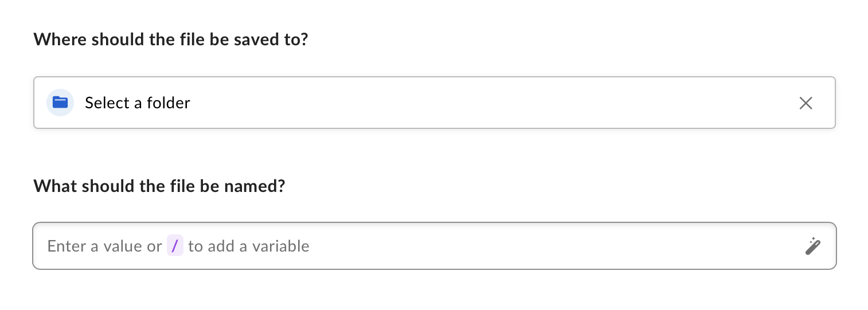This screenshot has height=310, width=868.
Task: Click the "Select a folder" text
Action: 138,103
